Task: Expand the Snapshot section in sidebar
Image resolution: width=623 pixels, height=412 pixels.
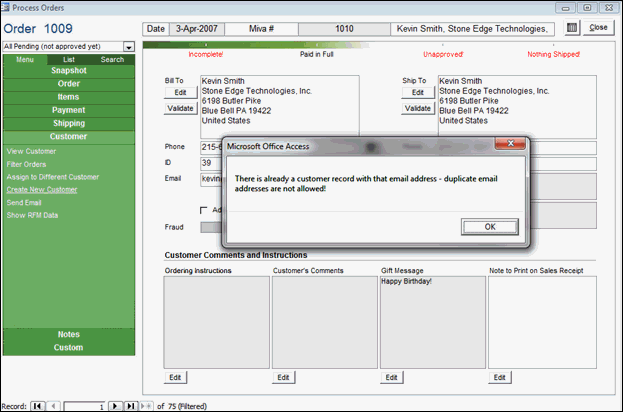Action: pos(68,71)
